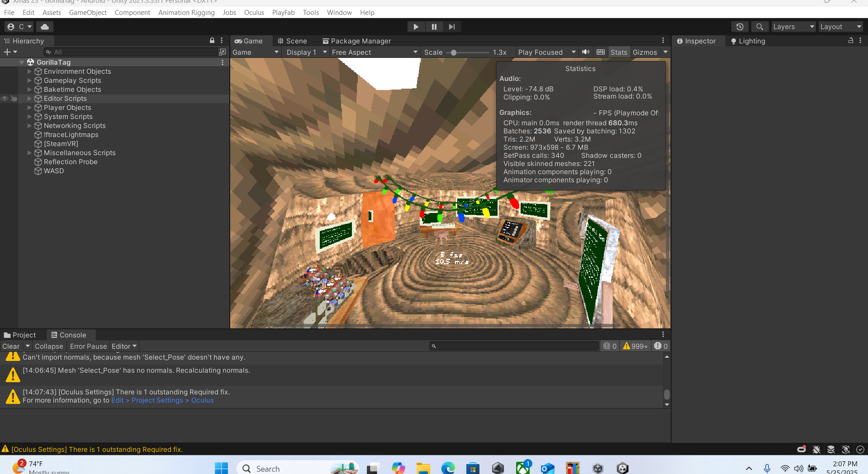This screenshot has width=868, height=474.
Task: Clear the Console log
Action: [x=11, y=346]
